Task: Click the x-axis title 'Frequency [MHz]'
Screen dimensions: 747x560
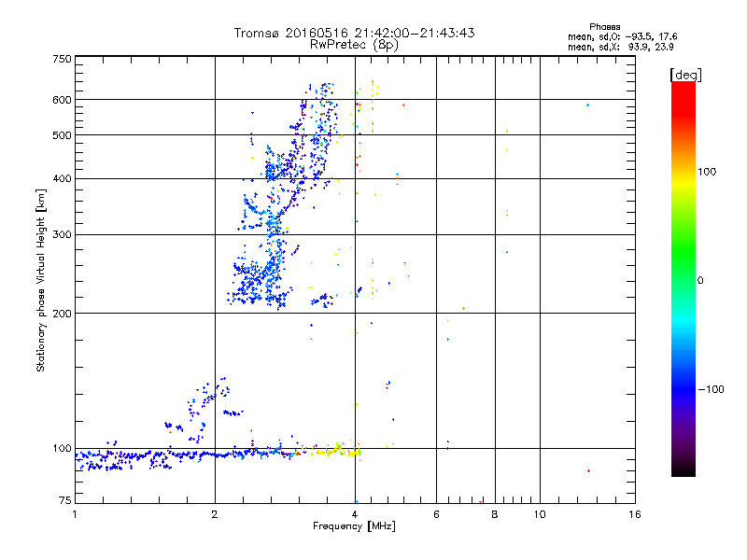Action: (354, 526)
